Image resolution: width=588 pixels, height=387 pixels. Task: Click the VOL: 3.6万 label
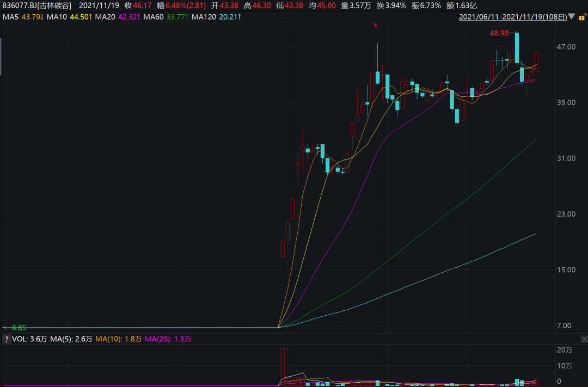coord(29,340)
